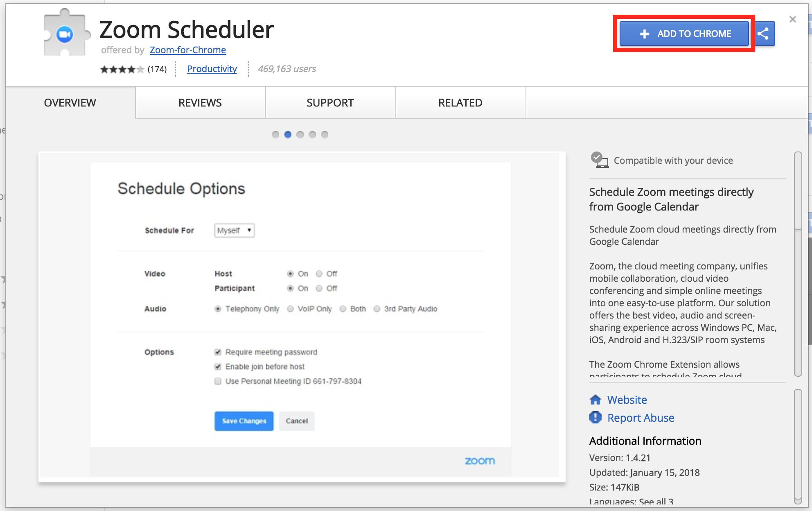The width and height of the screenshot is (812, 511).
Task: Open the Productivity category link
Action: pos(212,69)
